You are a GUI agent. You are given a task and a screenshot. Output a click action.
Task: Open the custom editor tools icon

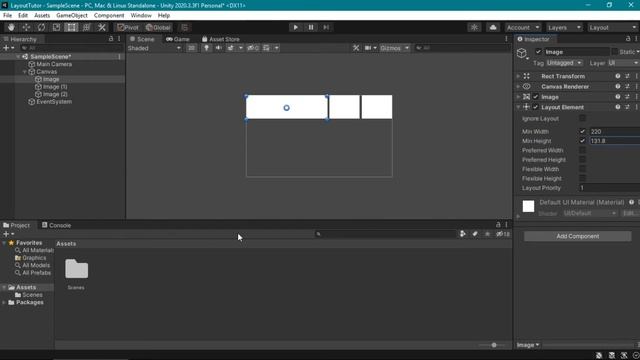pos(102,27)
